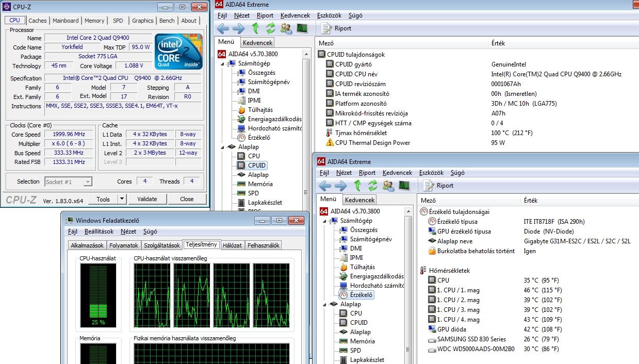The height and width of the screenshot is (364, 639).
Task: Open Hálózat tab in Task Manager
Action: [x=232, y=245]
